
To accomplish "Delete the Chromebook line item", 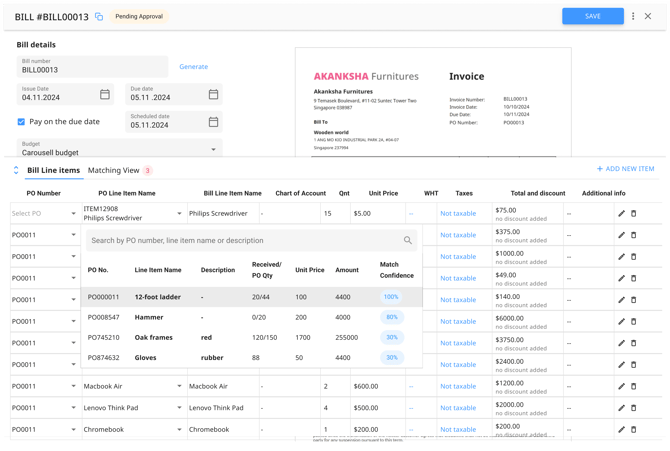I will coord(633,430).
